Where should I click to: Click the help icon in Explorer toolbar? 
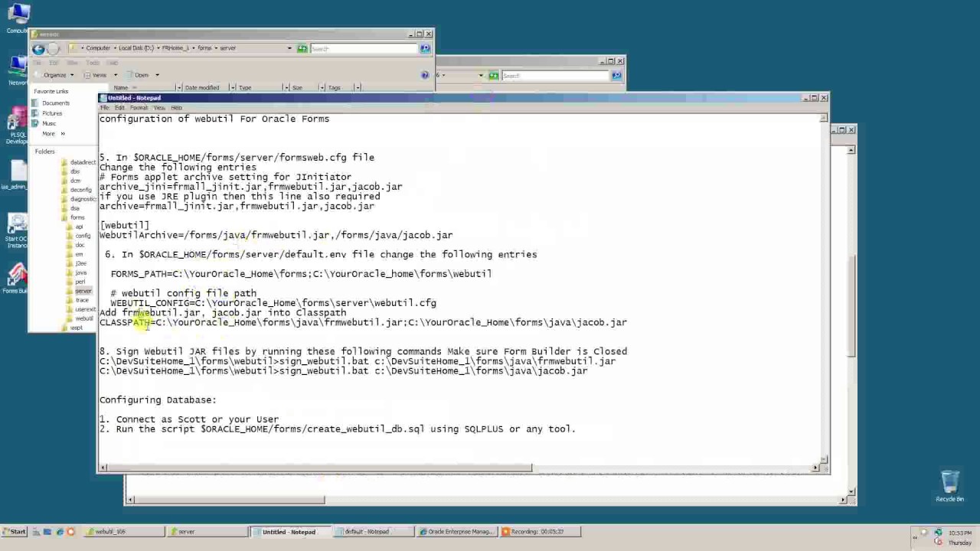(425, 75)
